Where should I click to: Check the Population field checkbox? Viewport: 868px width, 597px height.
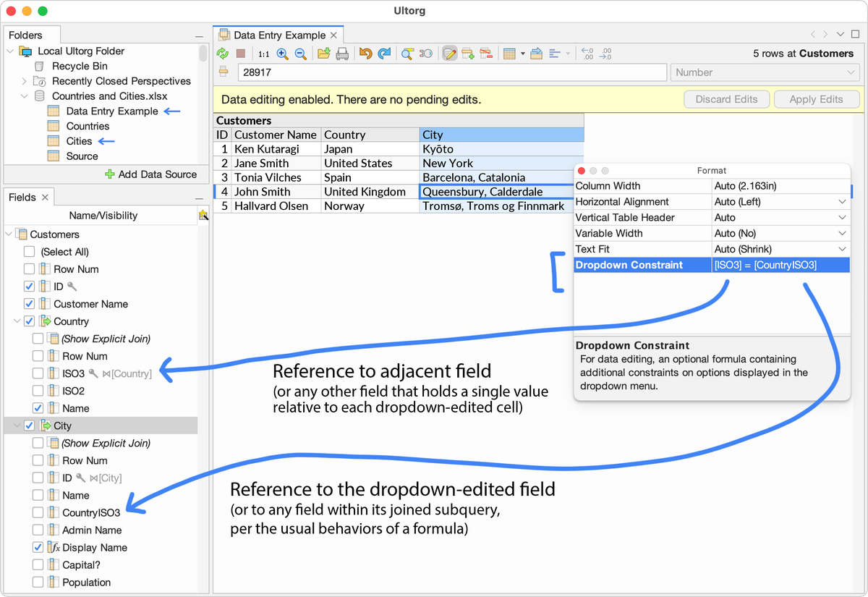click(x=38, y=582)
